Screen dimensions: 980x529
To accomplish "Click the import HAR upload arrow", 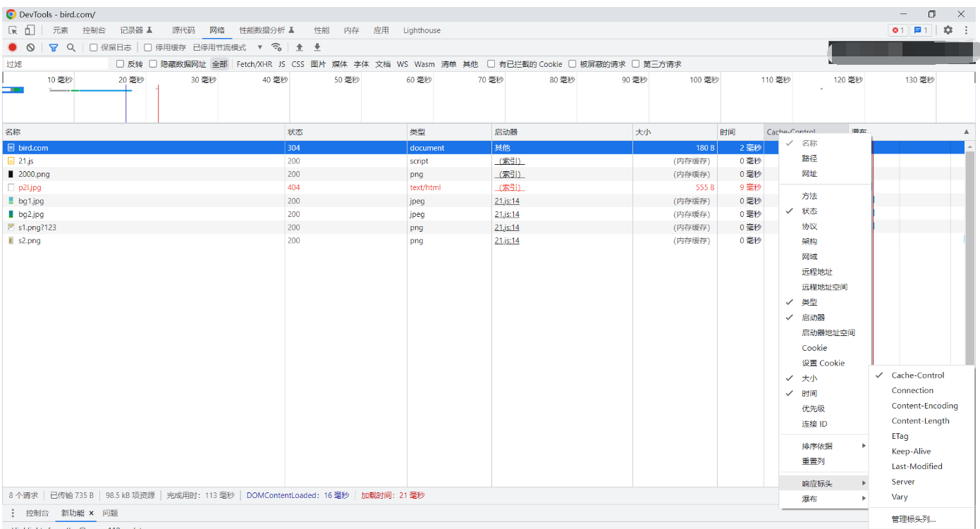I will coord(300,47).
